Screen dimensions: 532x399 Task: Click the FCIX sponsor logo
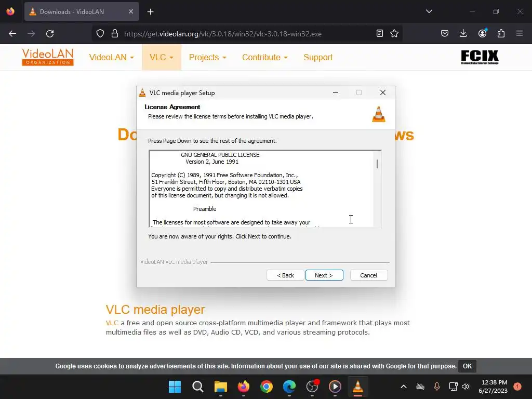[480, 57]
